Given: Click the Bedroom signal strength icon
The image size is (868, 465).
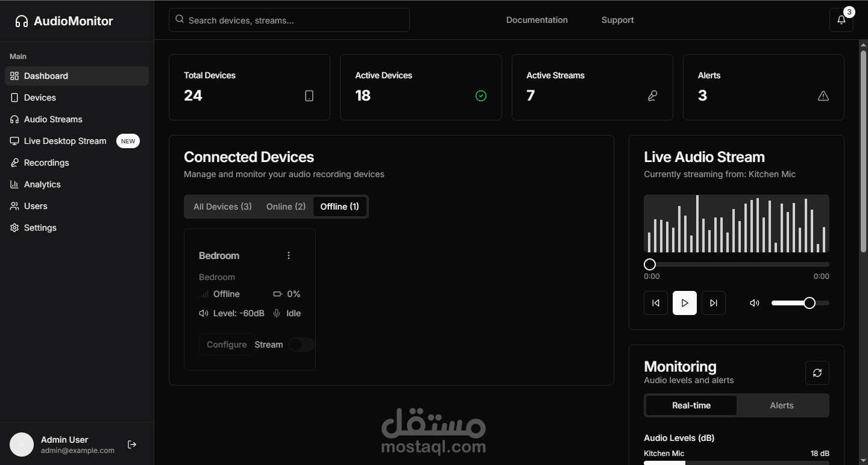Looking at the screenshot, I should (204, 294).
